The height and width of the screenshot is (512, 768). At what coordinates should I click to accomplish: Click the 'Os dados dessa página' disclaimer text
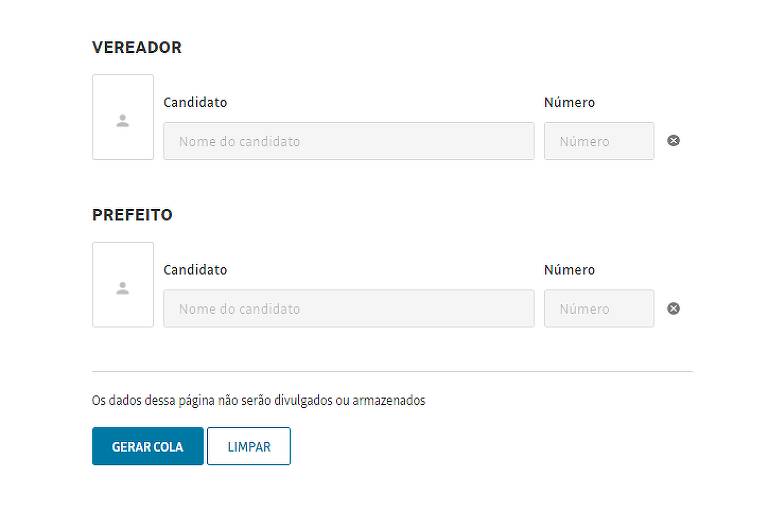(x=259, y=400)
